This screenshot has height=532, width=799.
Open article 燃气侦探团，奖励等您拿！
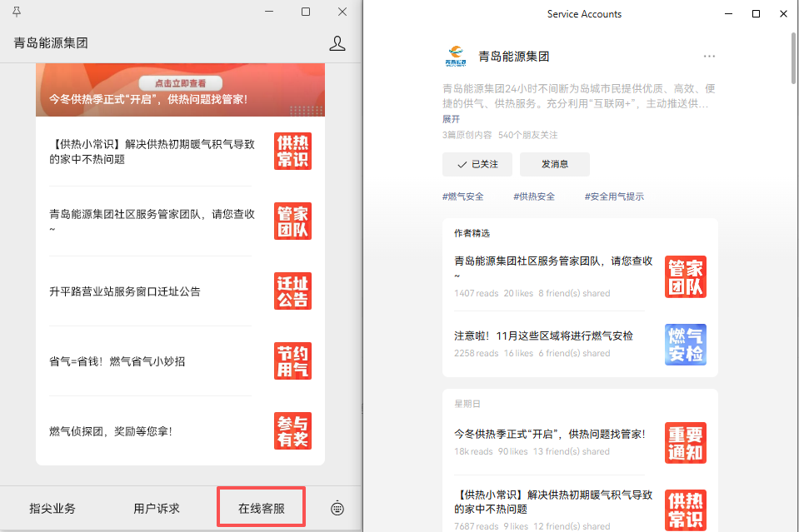coord(111,431)
